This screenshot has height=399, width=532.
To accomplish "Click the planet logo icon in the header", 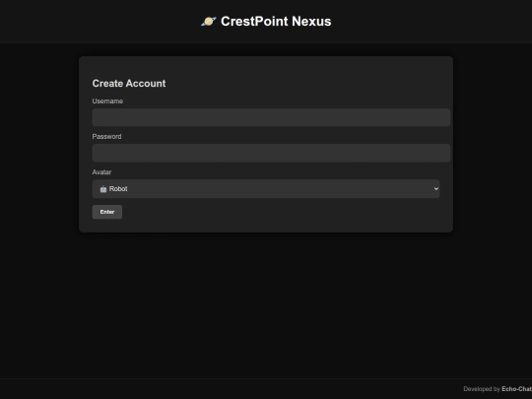I will pyautogui.click(x=208, y=22).
